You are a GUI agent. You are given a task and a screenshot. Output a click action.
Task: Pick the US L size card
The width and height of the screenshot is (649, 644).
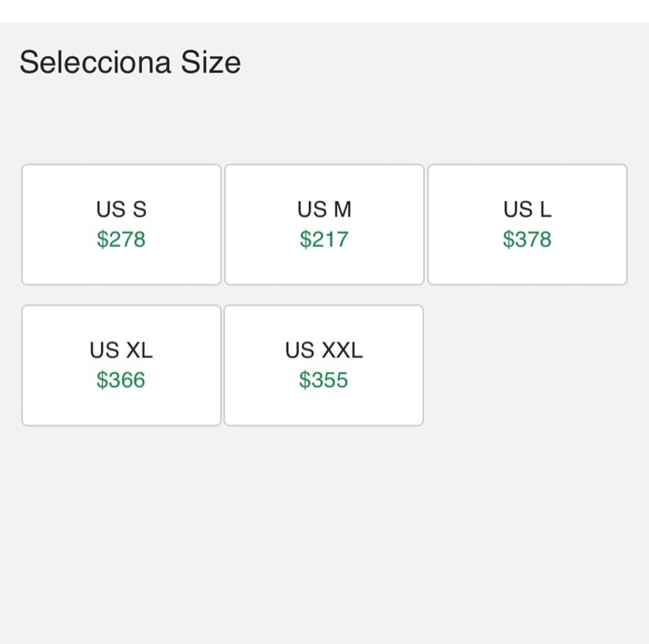tap(527, 225)
